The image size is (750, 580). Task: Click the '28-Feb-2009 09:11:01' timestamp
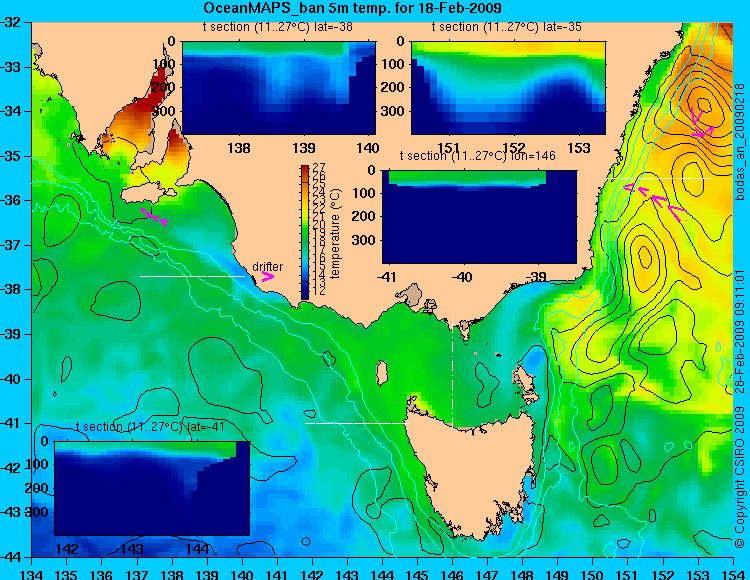click(740, 331)
